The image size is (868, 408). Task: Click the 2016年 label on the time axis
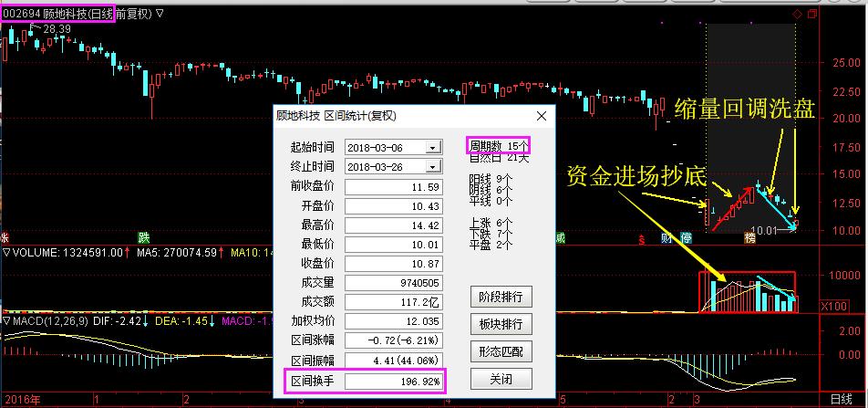pyautogui.click(x=22, y=399)
